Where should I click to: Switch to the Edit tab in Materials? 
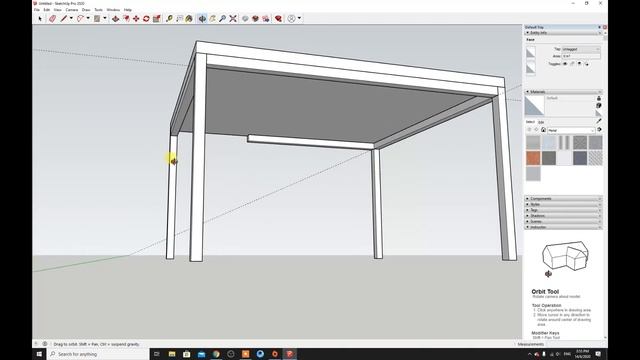click(x=541, y=122)
